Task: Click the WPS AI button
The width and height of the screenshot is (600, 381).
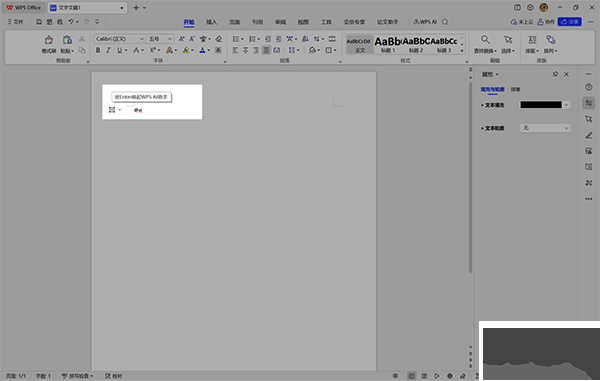Action: tap(425, 22)
